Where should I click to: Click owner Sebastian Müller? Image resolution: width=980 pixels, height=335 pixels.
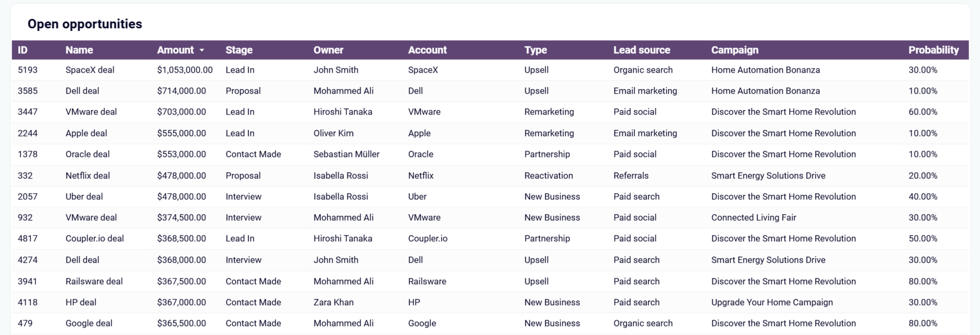(346, 154)
